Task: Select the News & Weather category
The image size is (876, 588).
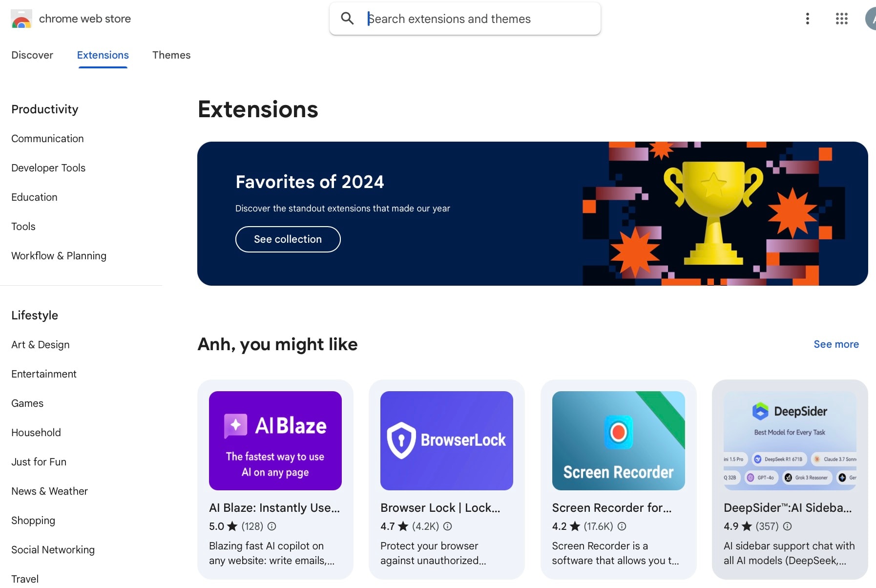Action: click(49, 491)
